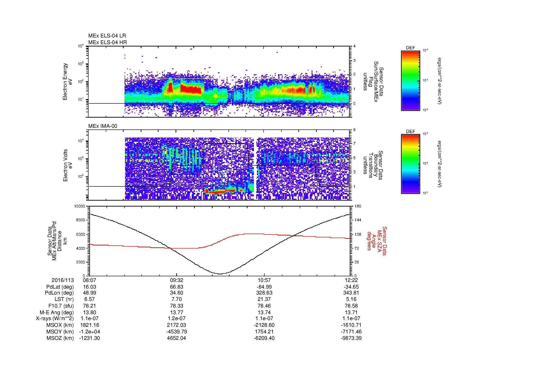The image size is (555, 392).
Task: Click the MSOY value '1754.21'
Action: pyautogui.click(x=264, y=332)
